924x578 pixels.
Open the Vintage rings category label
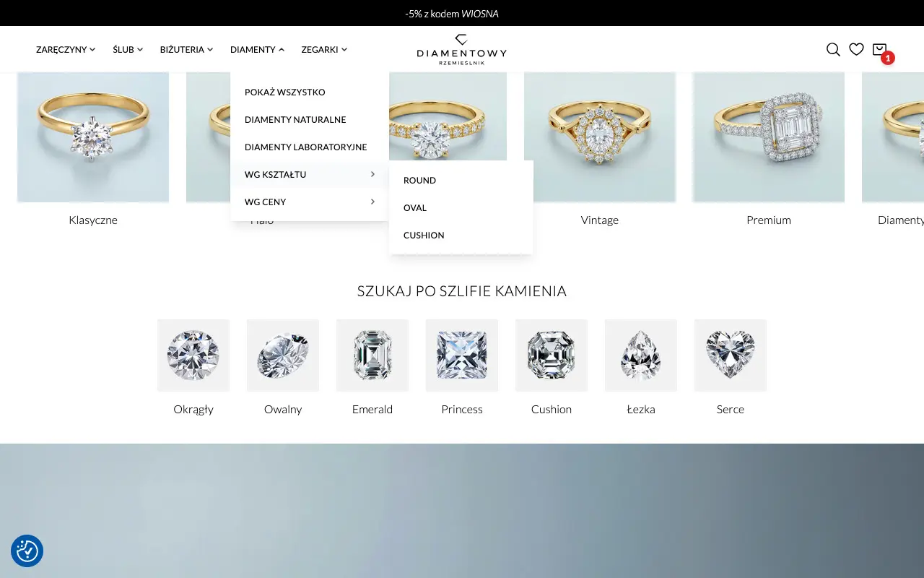(x=600, y=220)
